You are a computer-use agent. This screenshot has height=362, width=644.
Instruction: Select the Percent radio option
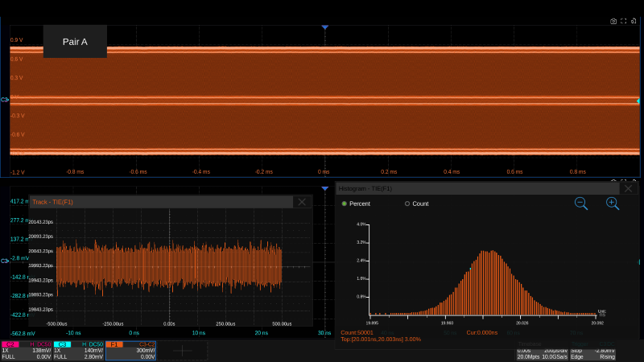345,204
